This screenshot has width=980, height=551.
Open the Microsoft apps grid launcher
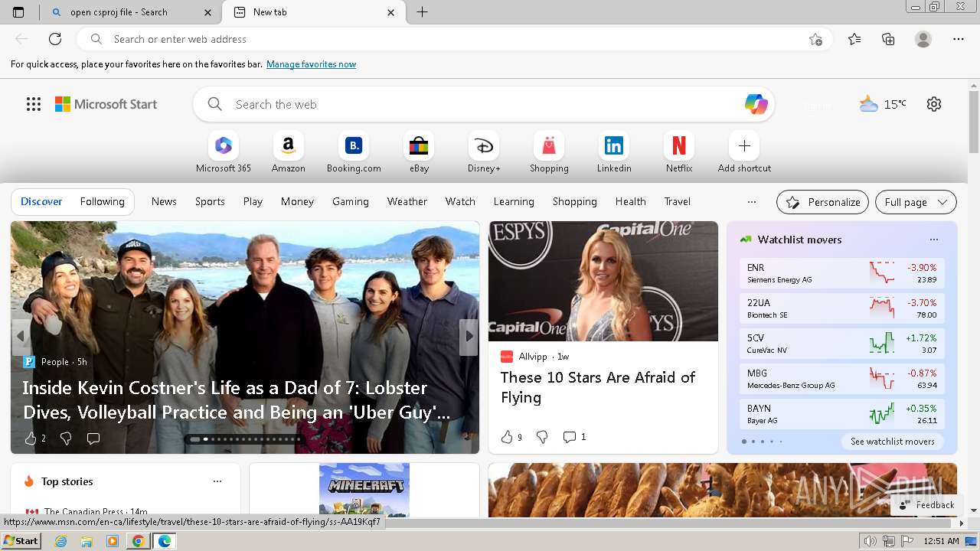point(34,104)
